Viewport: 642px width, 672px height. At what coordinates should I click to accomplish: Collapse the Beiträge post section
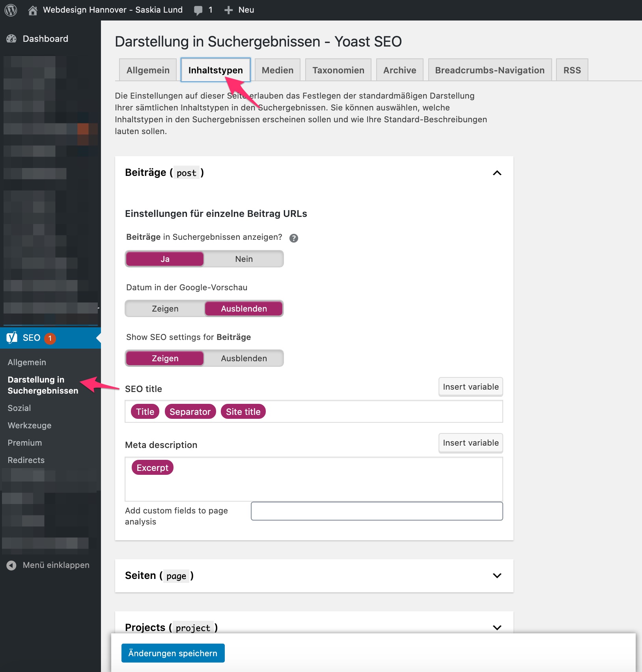pos(497,173)
